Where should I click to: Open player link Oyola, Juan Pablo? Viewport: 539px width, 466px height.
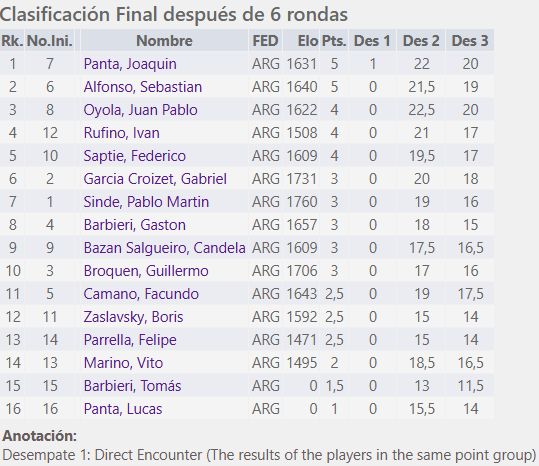point(140,110)
